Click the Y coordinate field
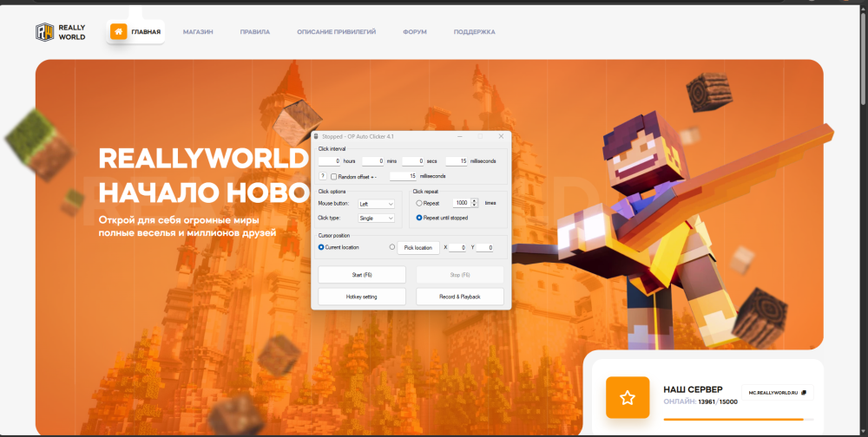This screenshot has width=868, height=437. 484,248
